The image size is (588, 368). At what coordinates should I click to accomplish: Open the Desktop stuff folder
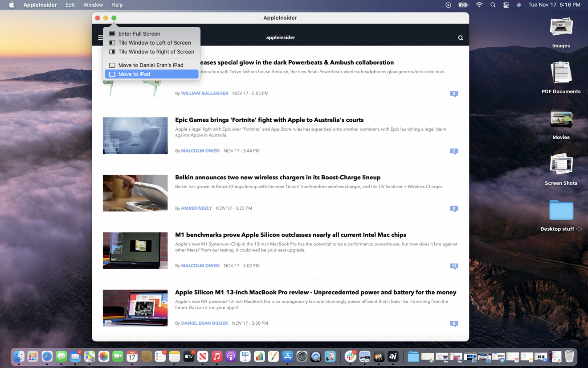pos(561,210)
